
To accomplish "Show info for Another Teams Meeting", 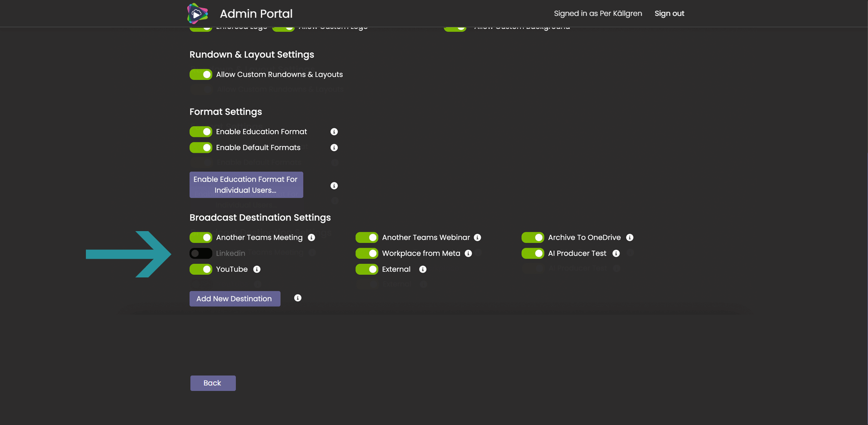I will click(311, 237).
